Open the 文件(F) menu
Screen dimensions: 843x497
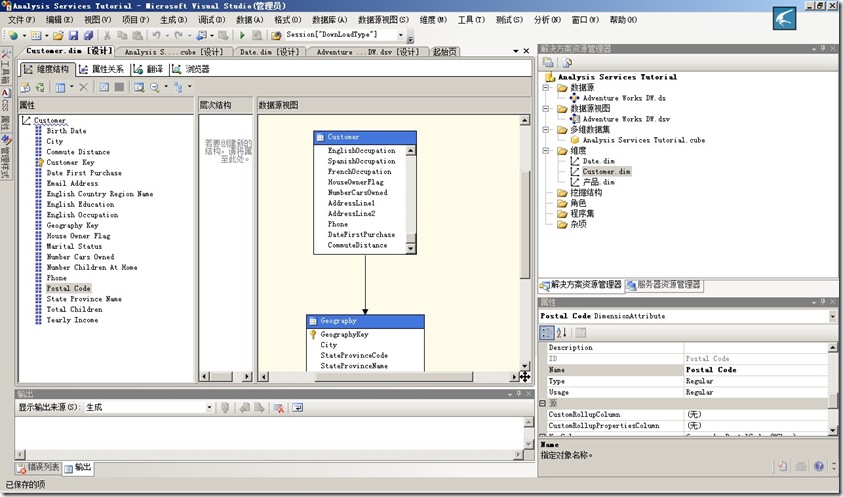coord(22,20)
